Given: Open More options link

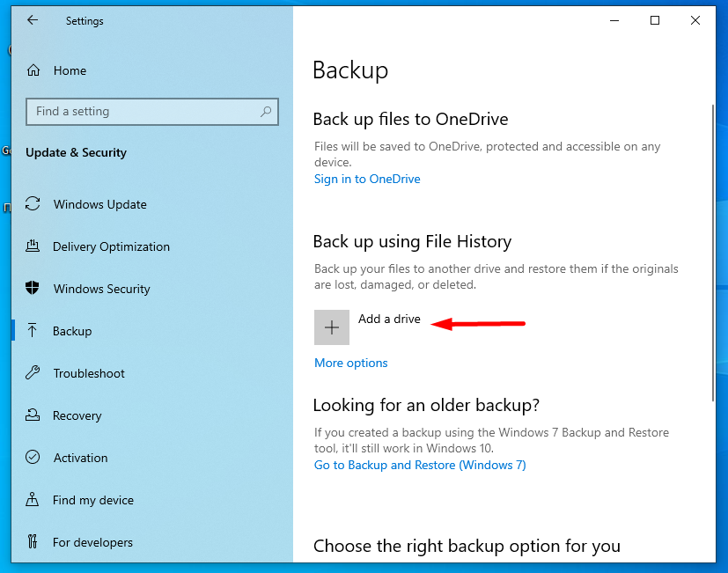Looking at the screenshot, I should coord(350,363).
